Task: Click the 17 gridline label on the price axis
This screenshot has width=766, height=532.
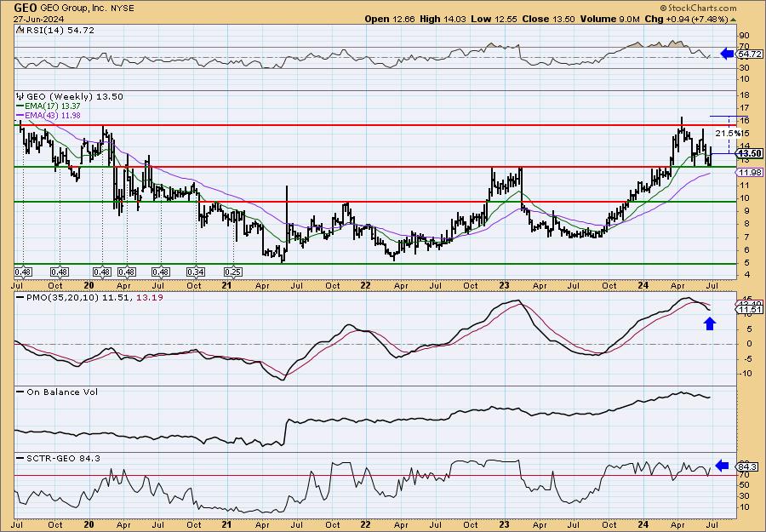Action: coord(745,108)
